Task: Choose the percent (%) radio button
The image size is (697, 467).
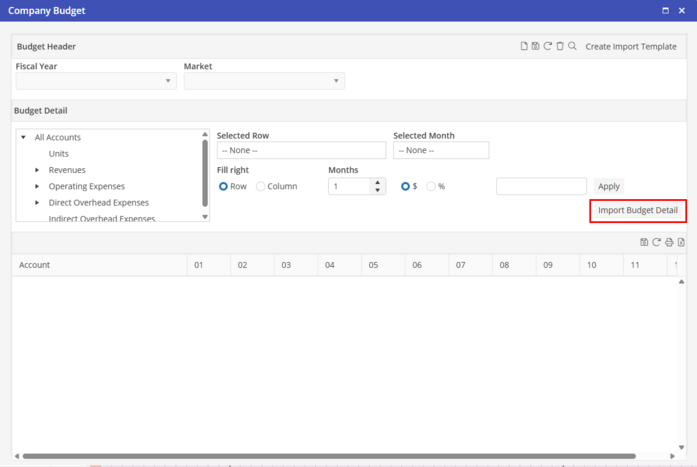Action: click(x=431, y=186)
